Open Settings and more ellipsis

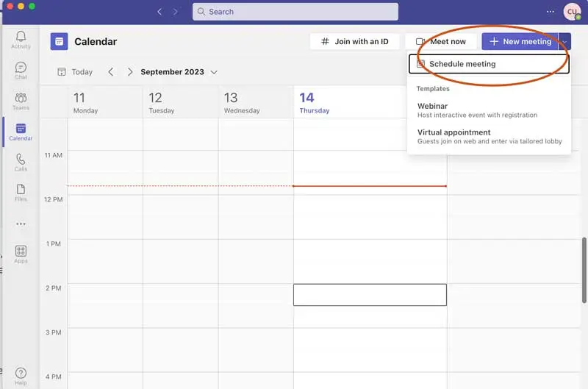(x=550, y=12)
